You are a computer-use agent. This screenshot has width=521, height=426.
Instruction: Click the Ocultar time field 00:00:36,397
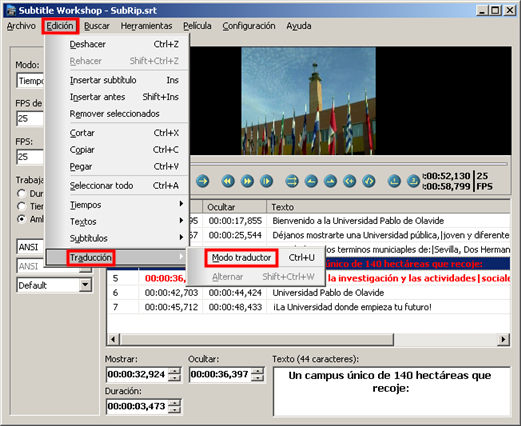tap(220, 374)
